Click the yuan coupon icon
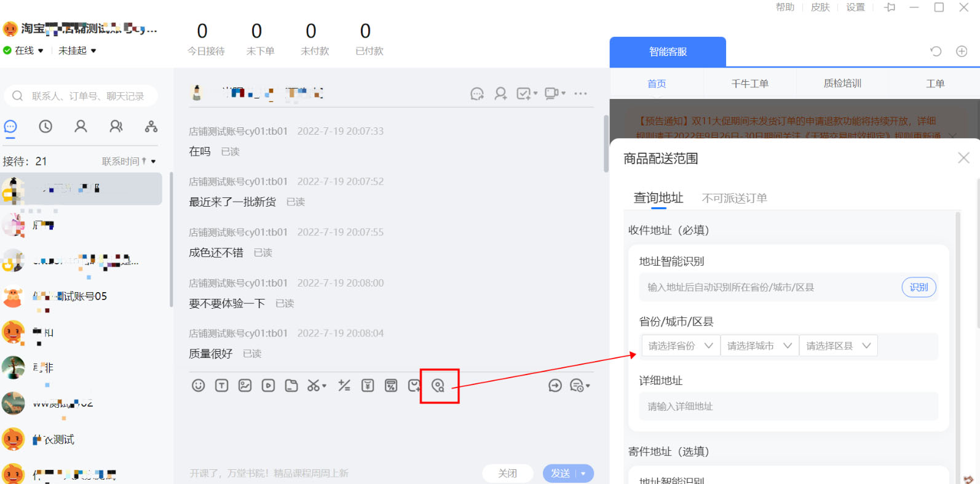The width and height of the screenshot is (980, 484). (368, 386)
